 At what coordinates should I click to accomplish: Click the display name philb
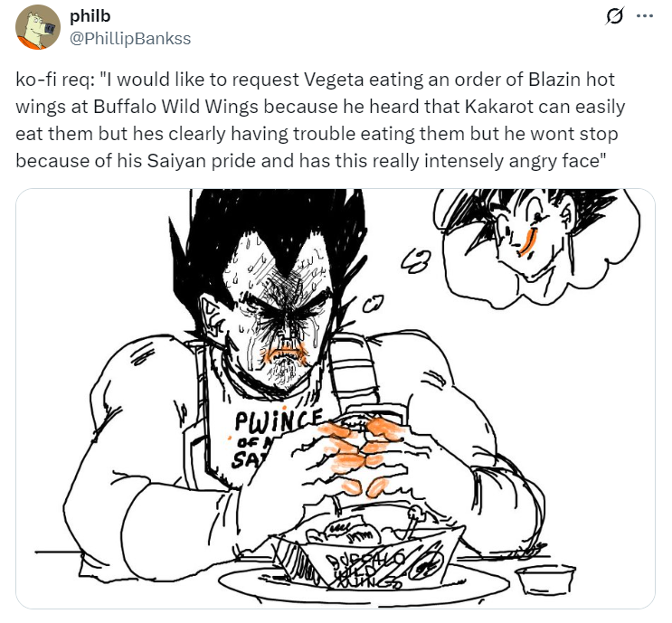(x=90, y=16)
